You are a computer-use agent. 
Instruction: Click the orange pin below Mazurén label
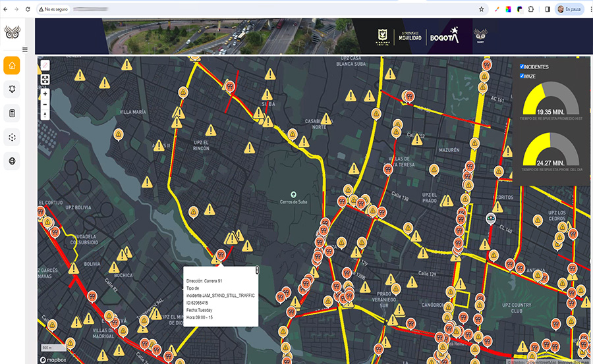tap(434, 170)
